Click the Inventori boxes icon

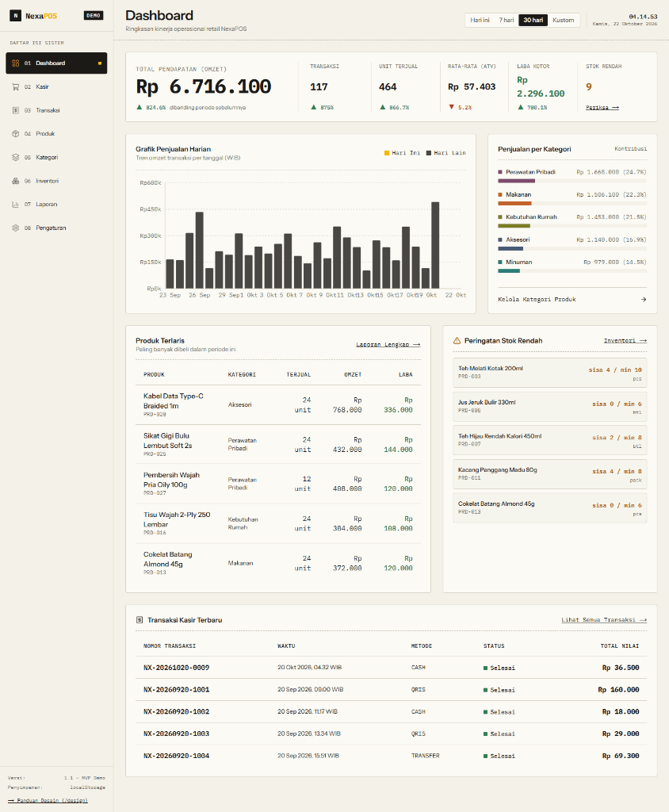16,181
